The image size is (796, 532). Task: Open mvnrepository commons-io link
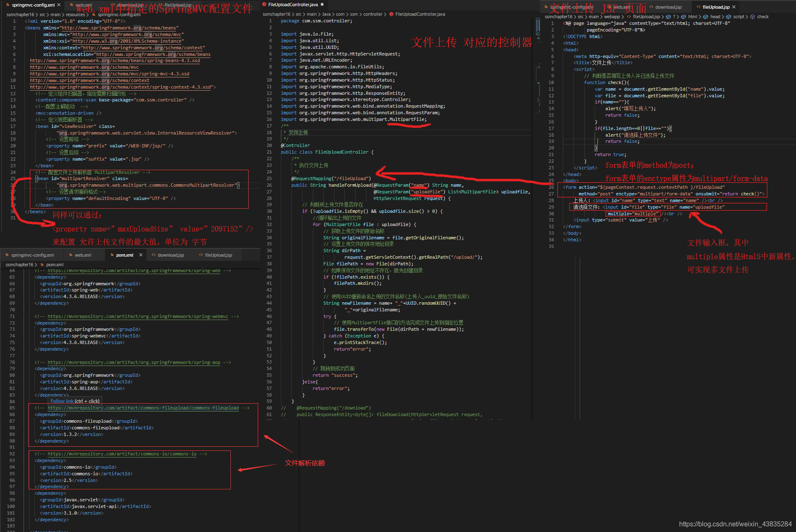pos(122,454)
